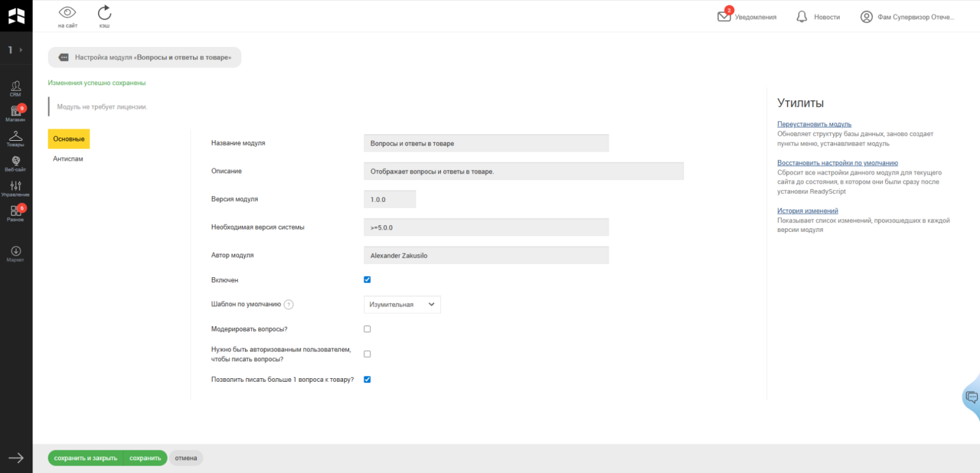Disable allowing more than 1 question
The image size is (980, 473).
click(x=367, y=379)
